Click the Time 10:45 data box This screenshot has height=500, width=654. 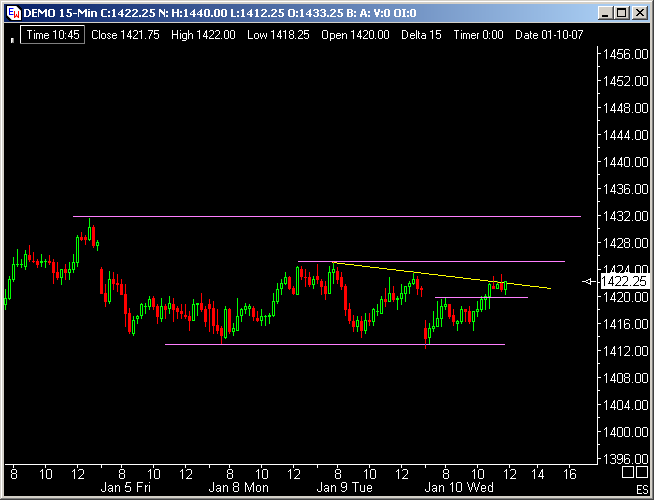click(53, 35)
